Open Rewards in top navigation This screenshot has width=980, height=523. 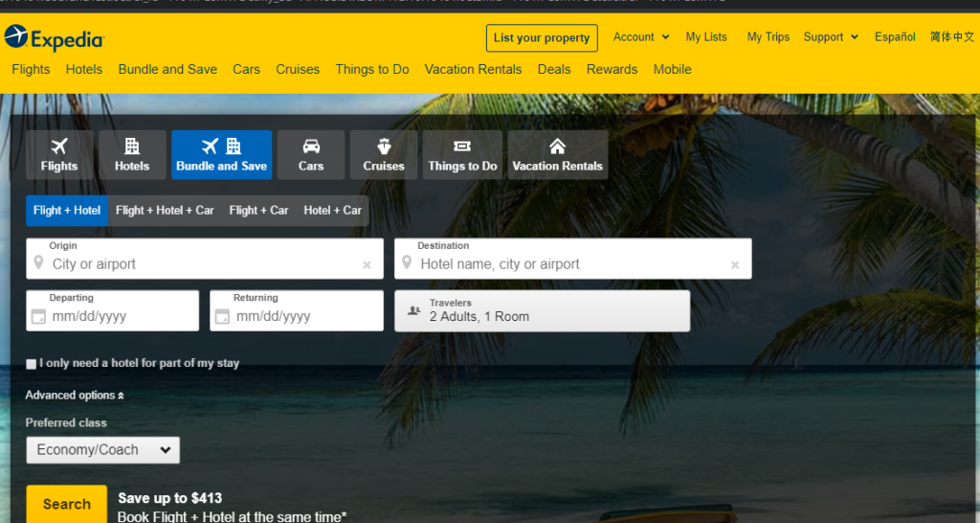(x=612, y=69)
